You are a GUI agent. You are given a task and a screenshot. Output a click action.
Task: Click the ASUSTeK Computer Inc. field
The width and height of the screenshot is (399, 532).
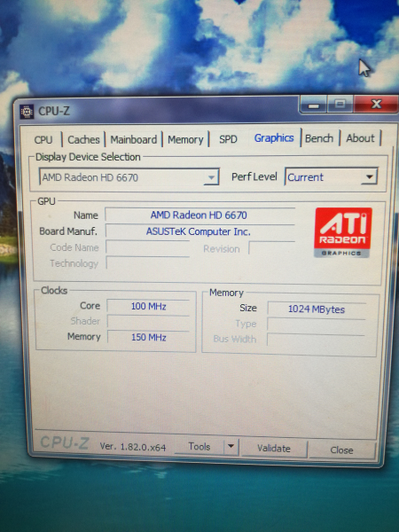coord(199,231)
